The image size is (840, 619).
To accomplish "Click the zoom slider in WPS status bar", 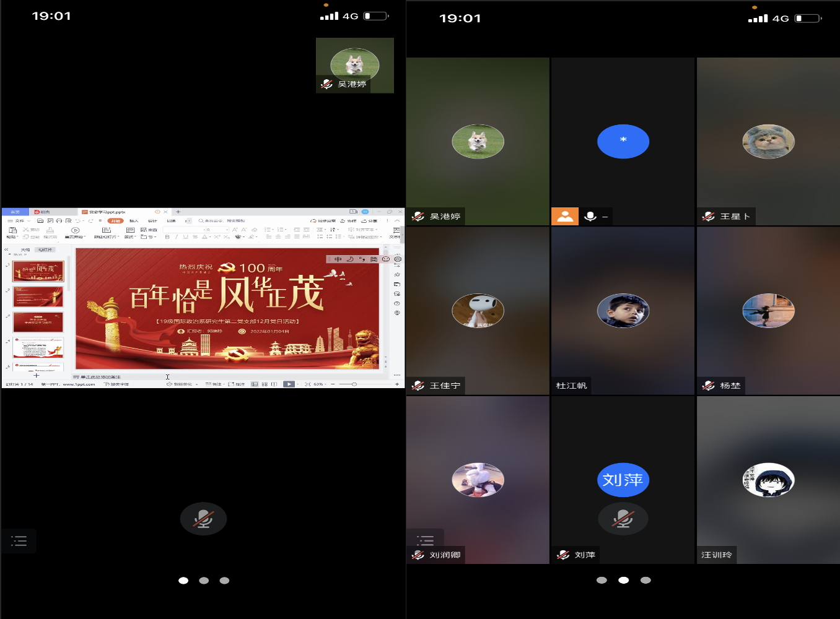I will pyautogui.click(x=354, y=384).
